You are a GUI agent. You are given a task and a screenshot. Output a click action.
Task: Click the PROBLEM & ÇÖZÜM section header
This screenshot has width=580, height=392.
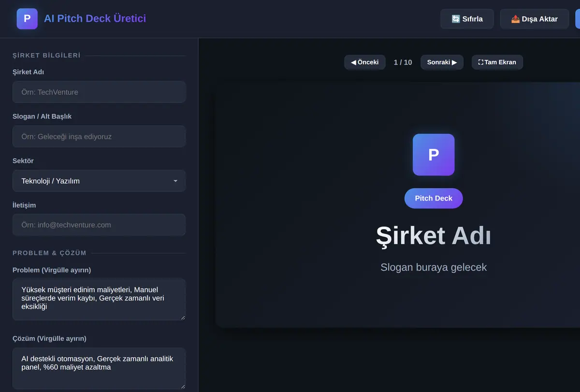49,253
